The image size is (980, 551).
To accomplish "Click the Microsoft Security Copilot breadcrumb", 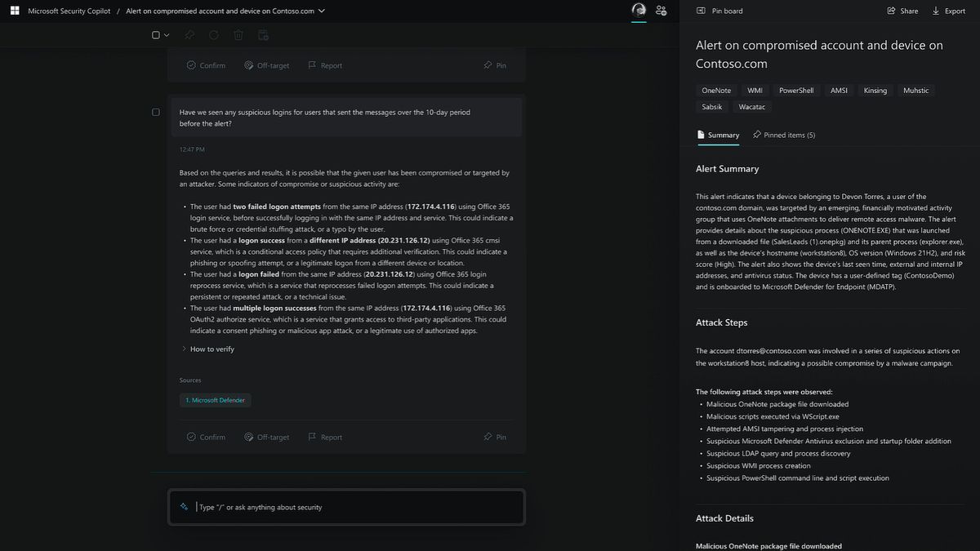I will click(x=69, y=11).
